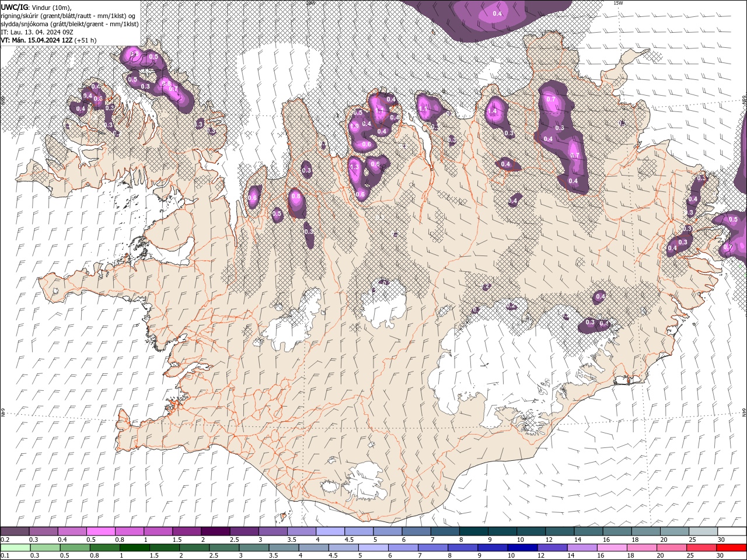Click the blue-grey 6 snow-scale swatch
The height and width of the screenshot is (560, 747).
(416, 531)
